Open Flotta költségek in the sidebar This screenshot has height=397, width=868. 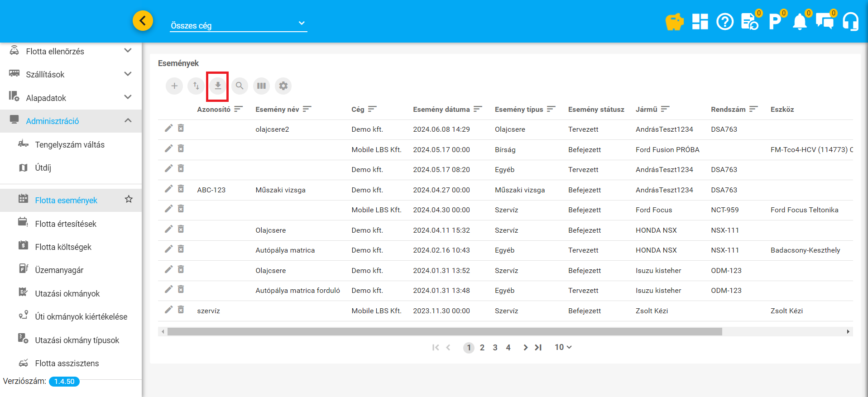click(63, 247)
